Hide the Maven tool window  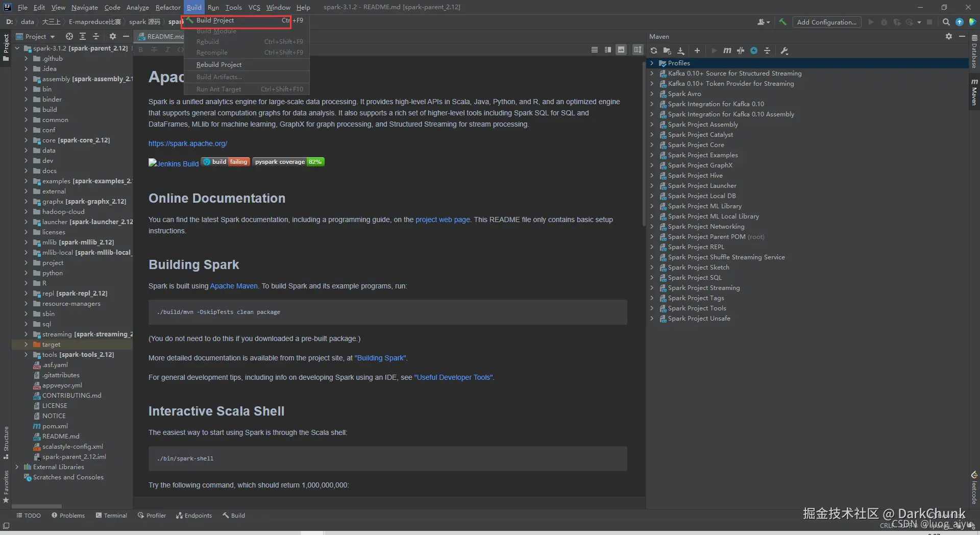pos(962,36)
